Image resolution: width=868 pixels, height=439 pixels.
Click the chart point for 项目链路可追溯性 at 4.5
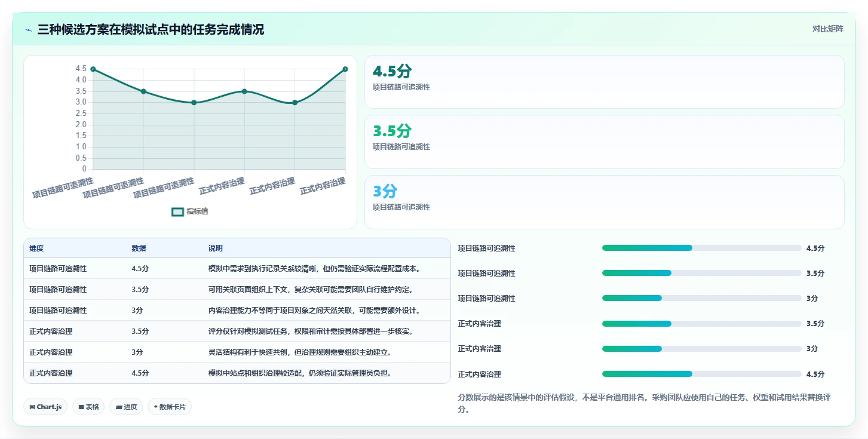(93, 69)
